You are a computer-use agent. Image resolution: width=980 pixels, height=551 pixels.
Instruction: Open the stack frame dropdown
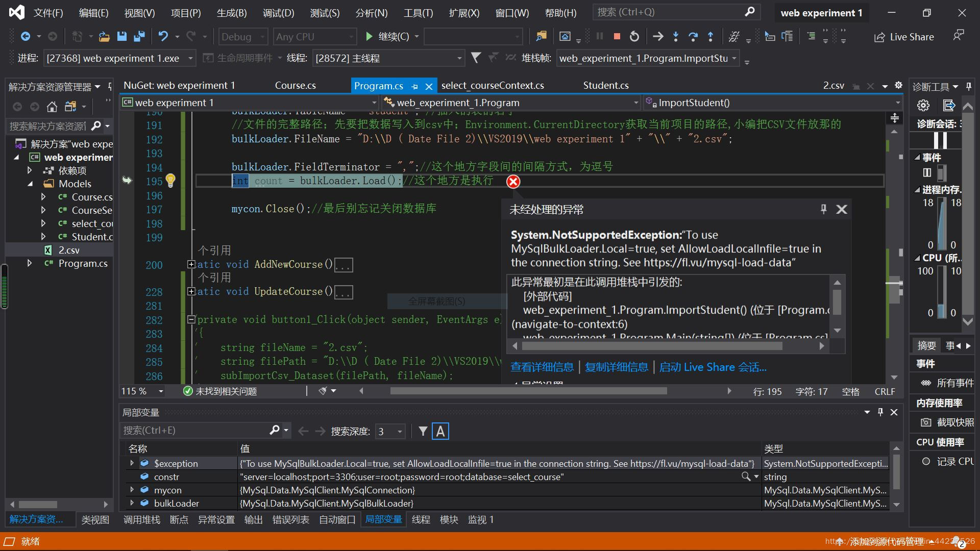[648, 58]
